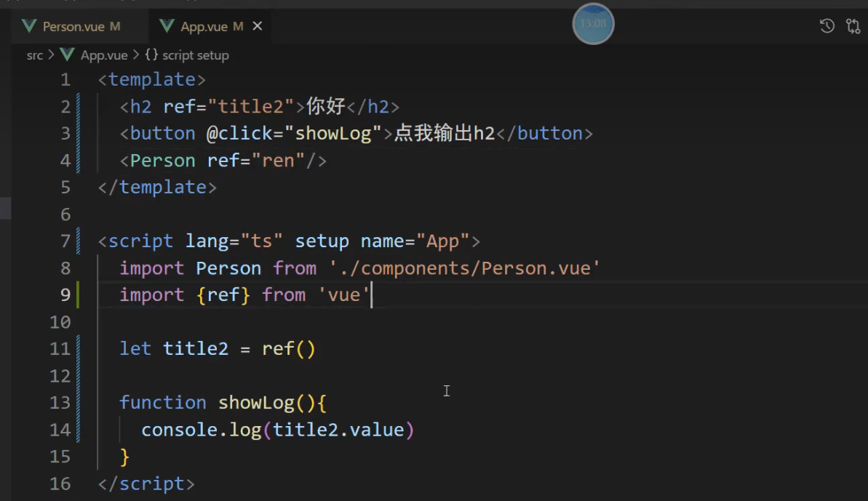Click line number 6 in gutter

tap(65, 214)
